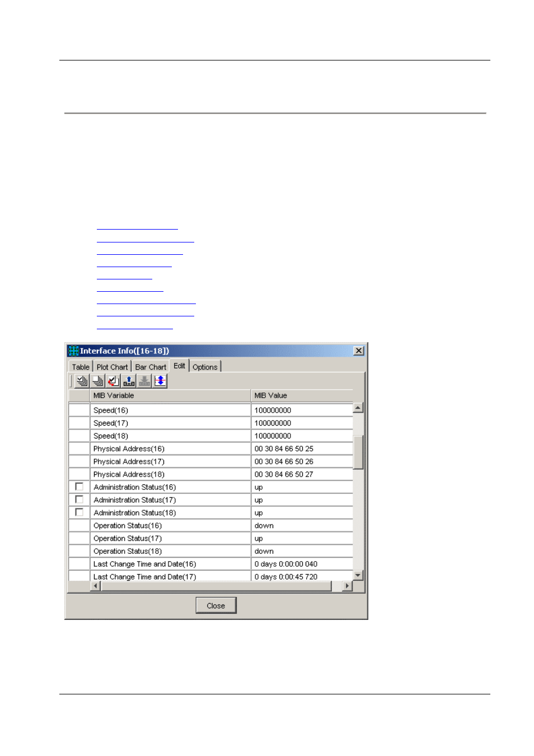Image resolution: width=534 pixels, height=756 pixels.
Task: Click the MIB Value column header
Action: tap(302, 395)
